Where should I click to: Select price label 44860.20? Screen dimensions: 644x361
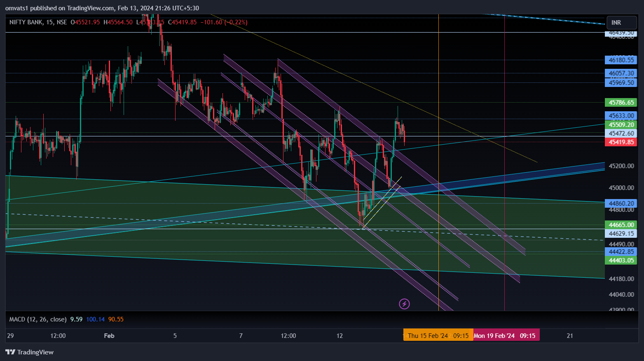click(621, 204)
